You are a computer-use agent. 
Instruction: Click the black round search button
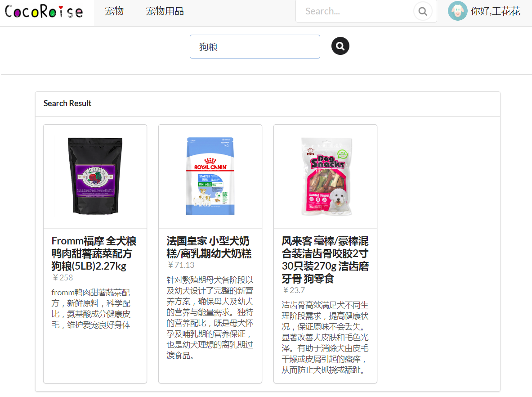pos(340,46)
